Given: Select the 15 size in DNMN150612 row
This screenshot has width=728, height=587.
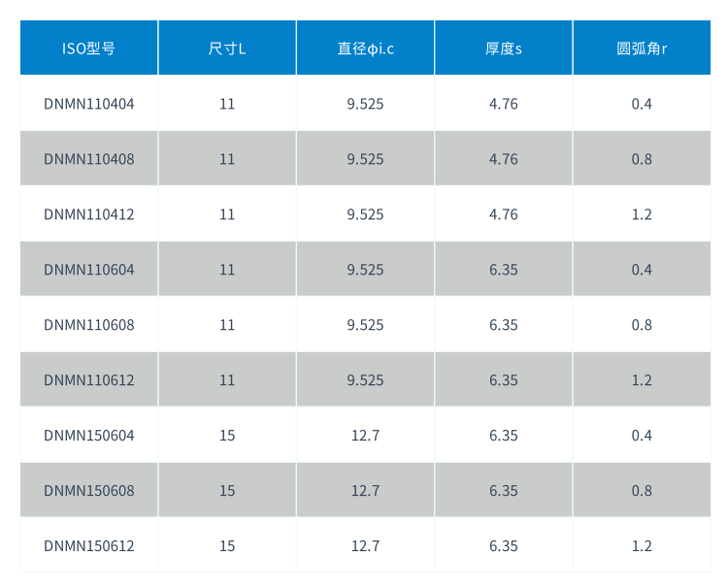Looking at the screenshot, I should point(227,545).
